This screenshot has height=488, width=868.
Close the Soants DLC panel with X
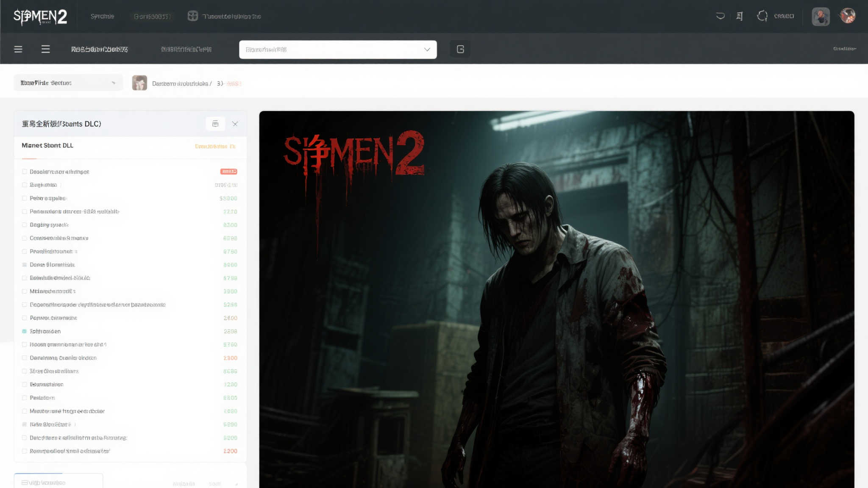(235, 124)
